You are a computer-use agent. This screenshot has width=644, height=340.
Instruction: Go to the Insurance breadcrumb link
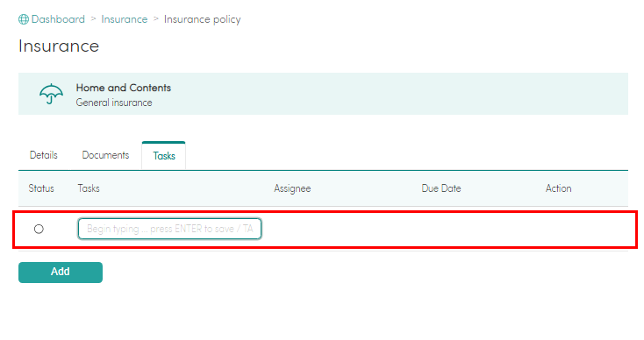(125, 19)
